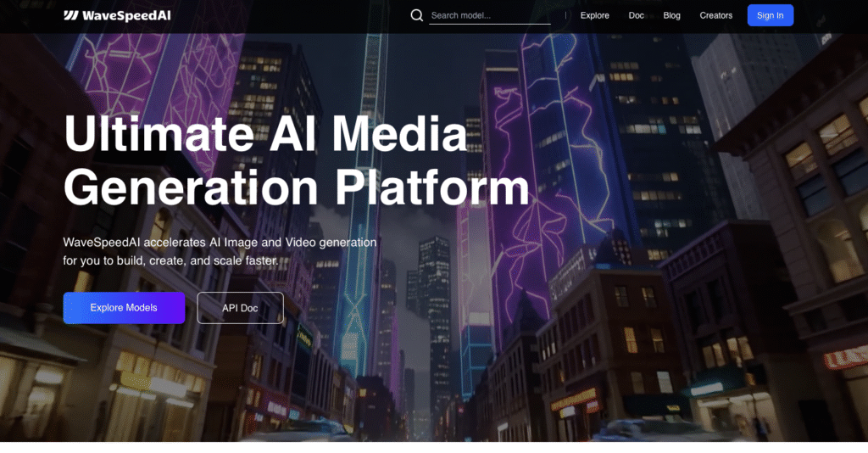Click the Explore Models button
The image size is (868, 453).
[124, 308]
